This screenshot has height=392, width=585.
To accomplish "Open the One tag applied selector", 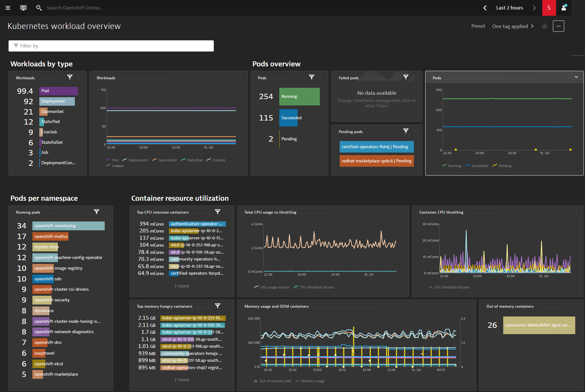I will point(513,26).
